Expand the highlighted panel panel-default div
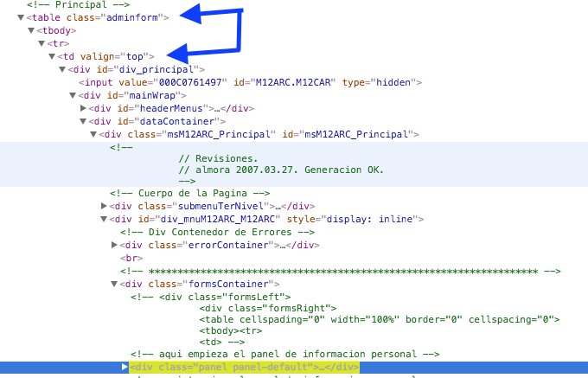Viewport: 588px width, 378px height. point(125,368)
